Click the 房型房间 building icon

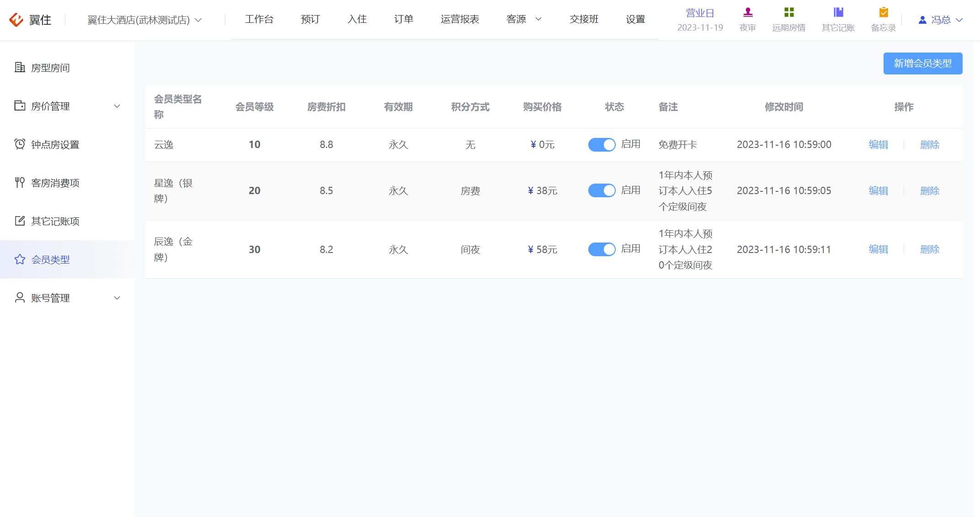20,68
